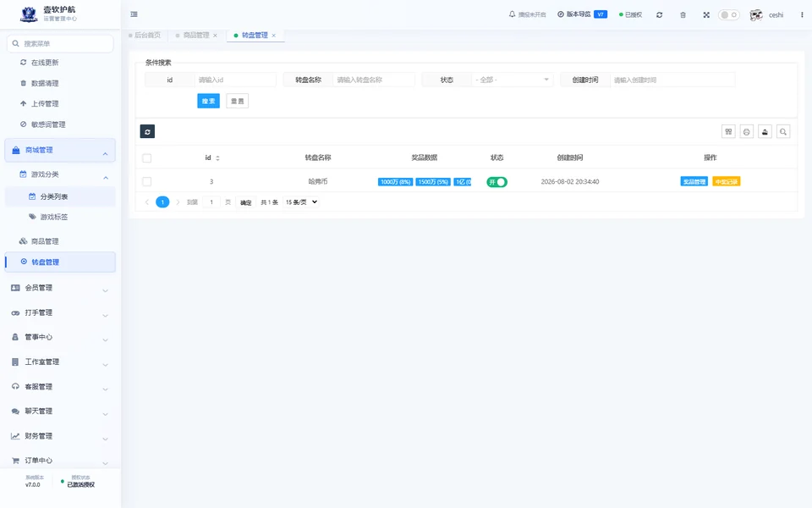This screenshot has height=508, width=812.
Task: Click the table search magnifier icon
Action: (x=783, y=132)
